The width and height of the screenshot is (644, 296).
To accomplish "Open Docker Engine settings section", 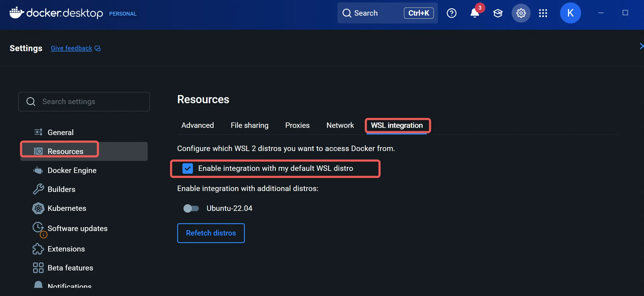I will click(x=72, y=171).
